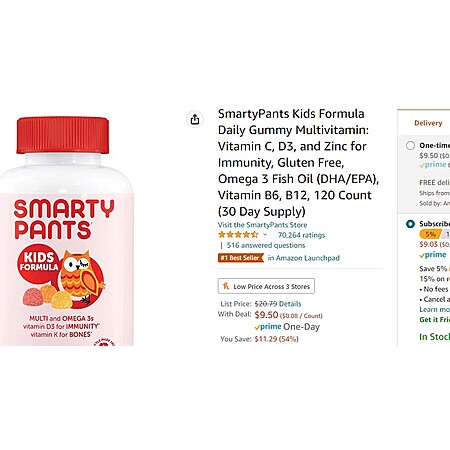Screen dimensions: 450x450
Task: Click the prime logo under Subscribe price
Action: pos(433,255)
